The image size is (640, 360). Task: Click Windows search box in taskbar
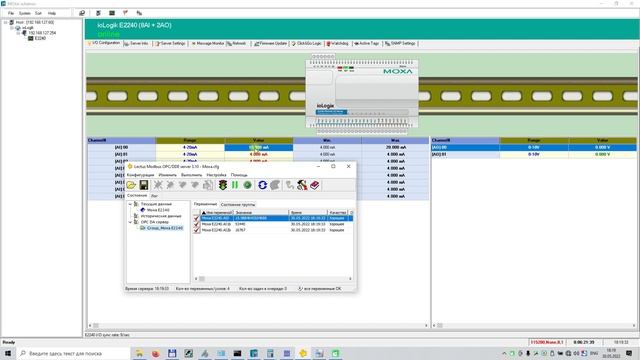click(x=73, y=353)
